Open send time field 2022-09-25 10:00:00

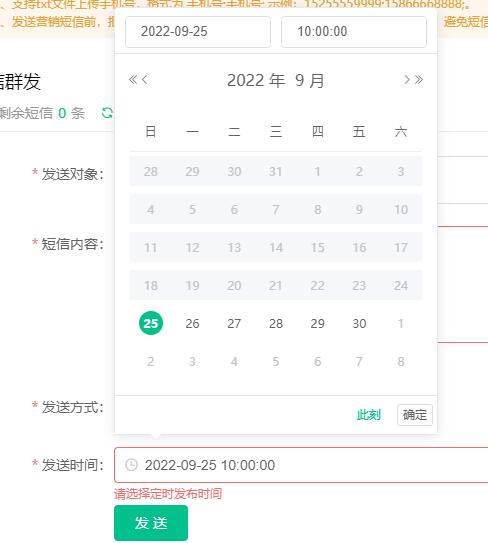tap(301, 465)
